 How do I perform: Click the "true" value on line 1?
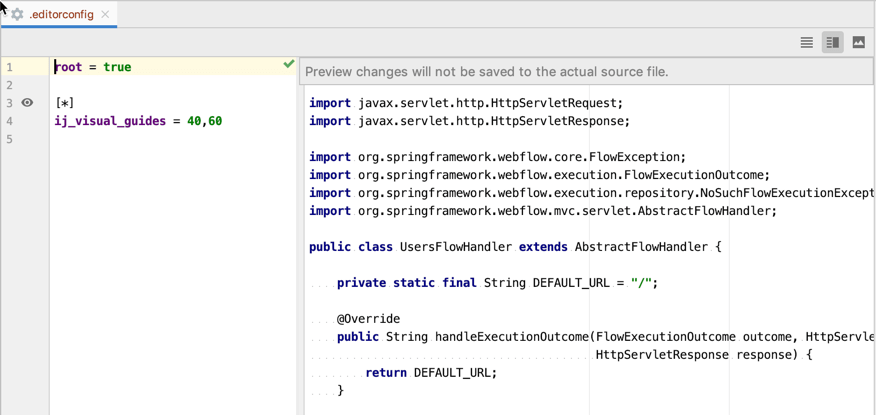[x=117, y=67]
